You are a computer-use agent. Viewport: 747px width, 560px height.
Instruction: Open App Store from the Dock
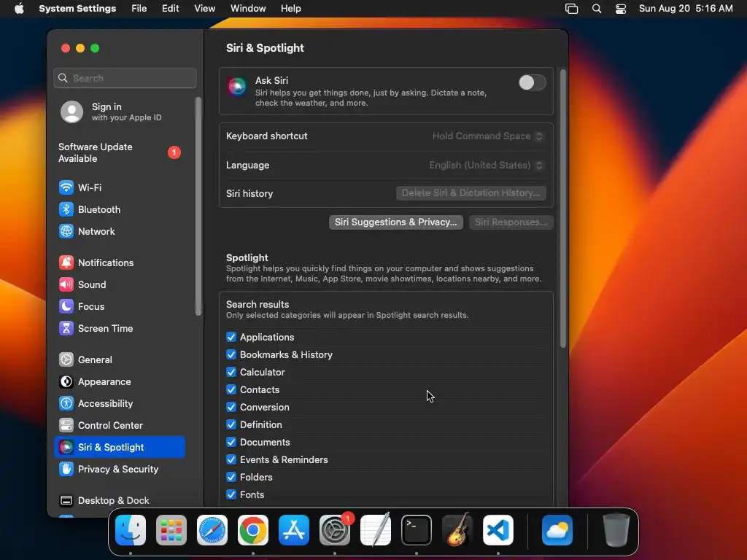pyautogui.click(x=294, y=530)
